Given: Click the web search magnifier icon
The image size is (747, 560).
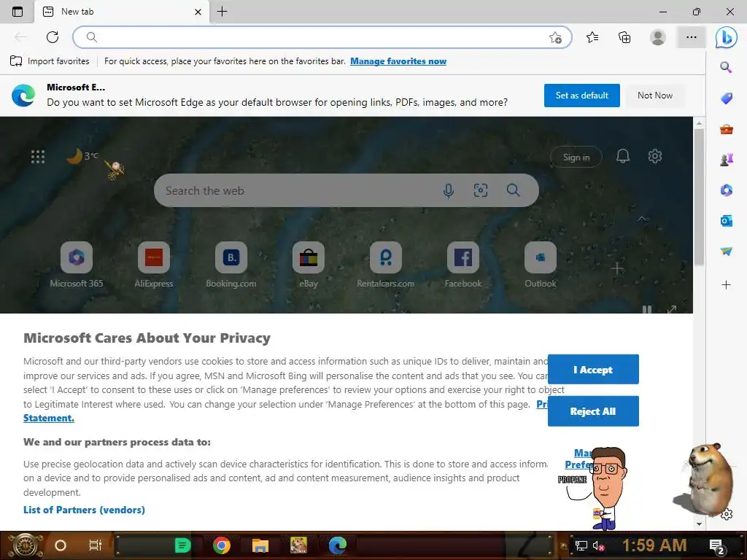Looking at the screenshot, I should [513, 190].
